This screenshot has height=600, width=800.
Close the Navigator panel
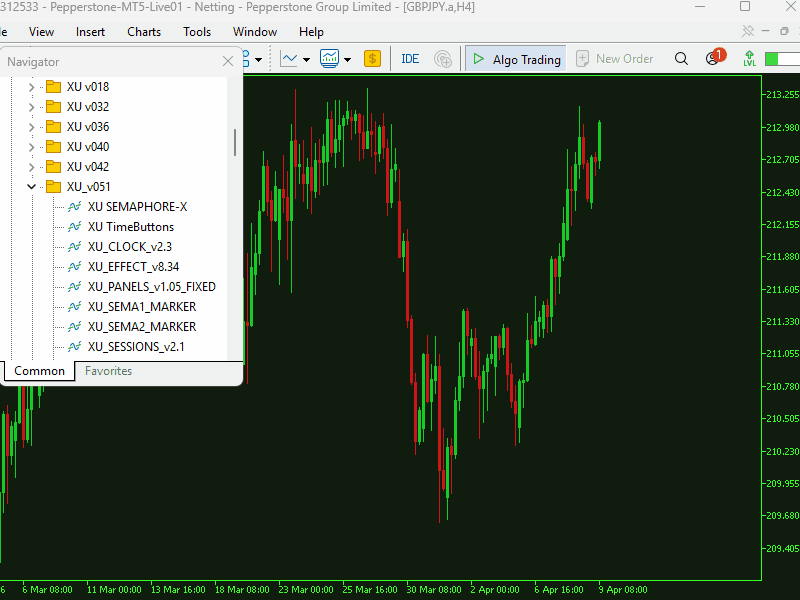228,62
